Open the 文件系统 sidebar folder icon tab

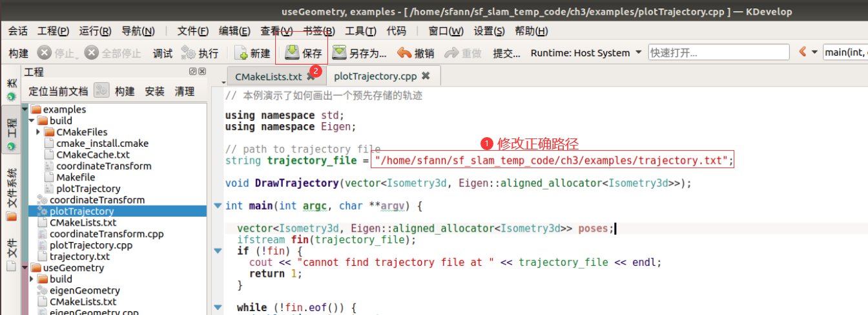[11, 194]
